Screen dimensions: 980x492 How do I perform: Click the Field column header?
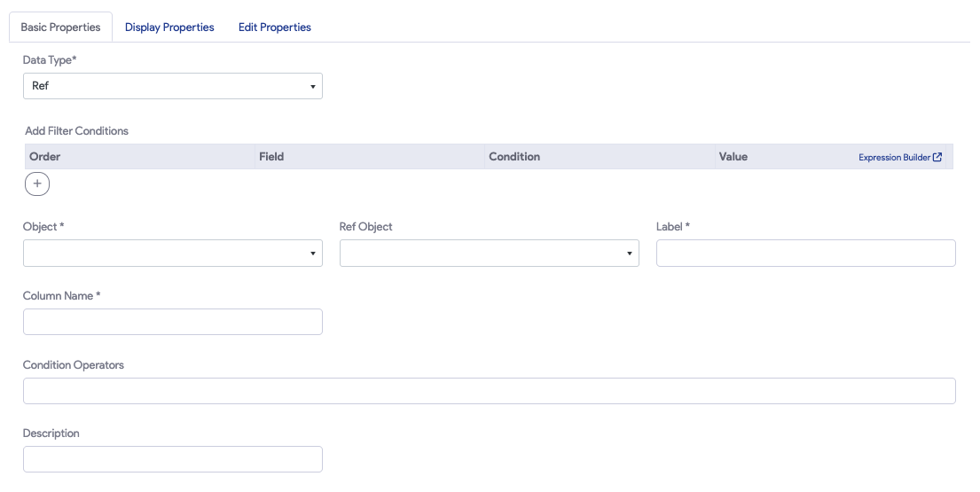point(271,157)
